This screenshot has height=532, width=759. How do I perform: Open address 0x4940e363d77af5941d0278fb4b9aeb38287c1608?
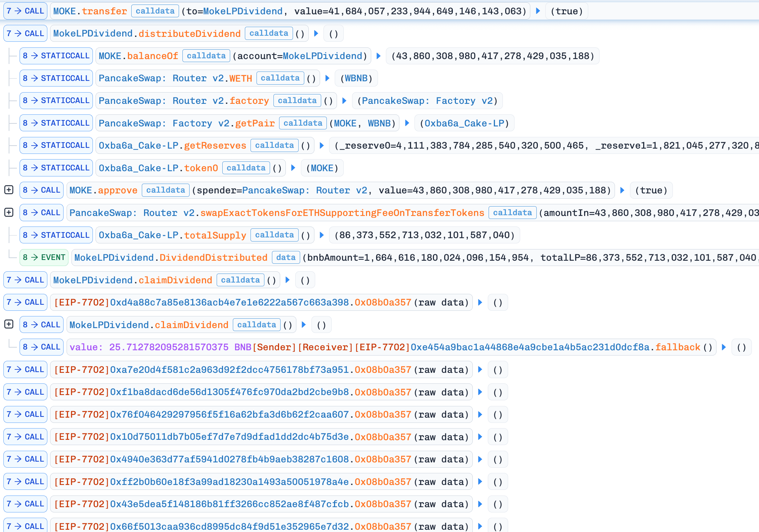[x=229, y=459]
